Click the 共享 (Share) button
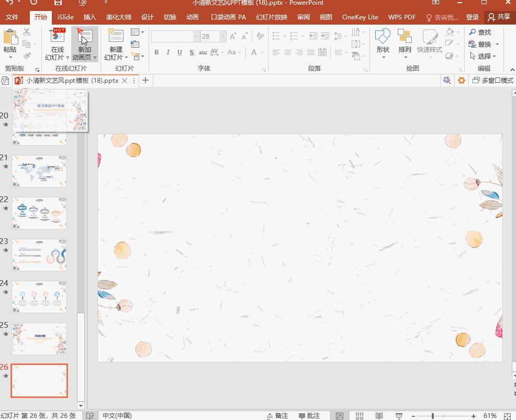Screen dimensions: 516x420 [499, 17]
